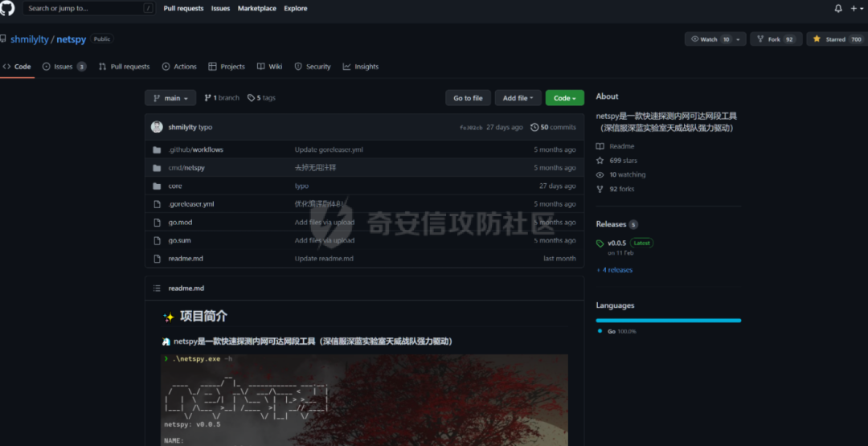Open the cmd/netspy folder
868x446 pixels.
(x=186, y=168)
